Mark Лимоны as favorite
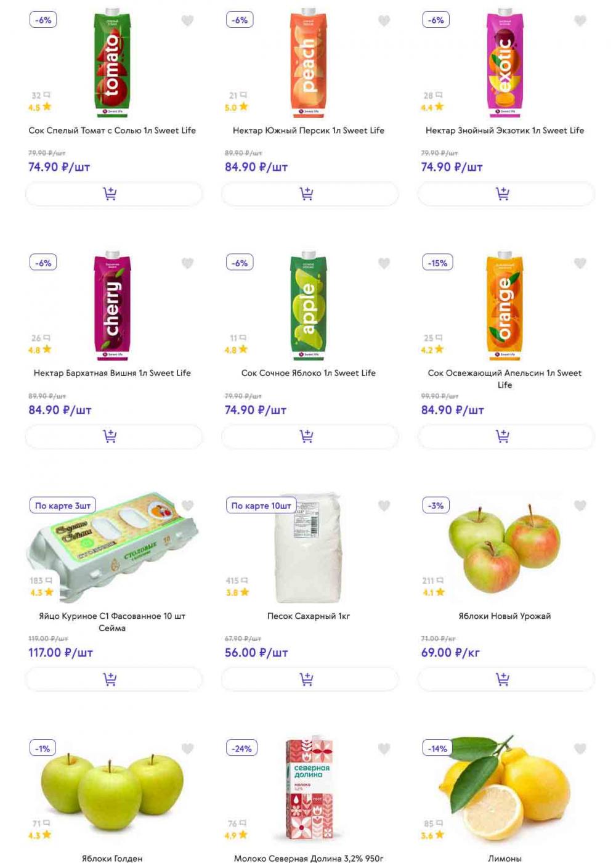Viewport: 616px width, 863px height. pyautogui.click(x=580, y=748)
